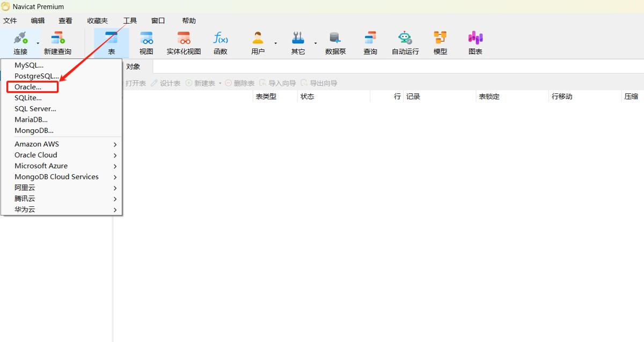
Task: Choose Oracle... from the connection menu
Action: pos(28,87)
